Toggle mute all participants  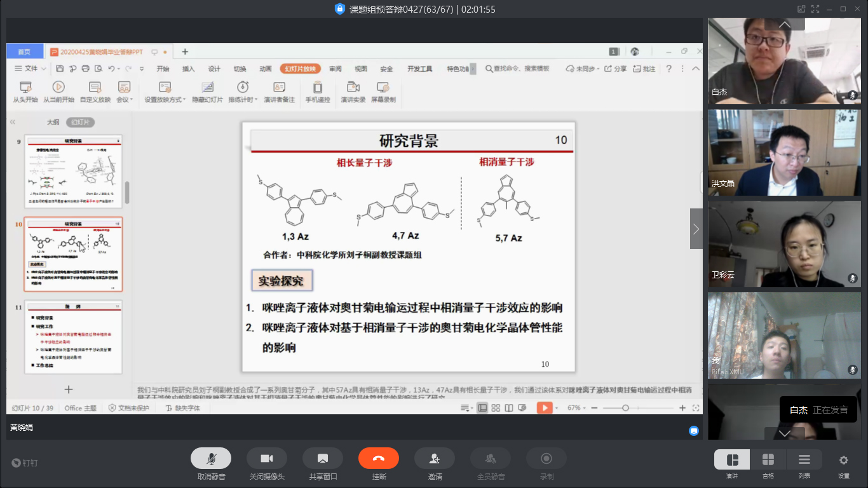(x=490, y=458)
